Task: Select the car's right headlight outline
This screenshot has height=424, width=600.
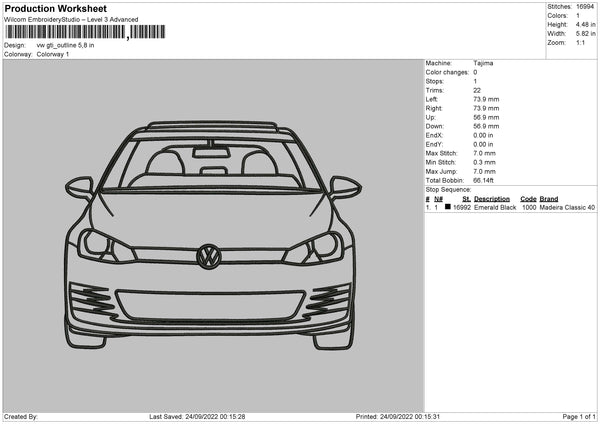Action: [315, 244]
